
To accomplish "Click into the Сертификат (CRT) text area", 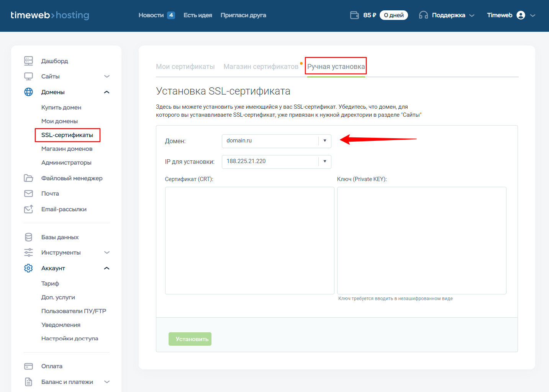I will 249,240.
